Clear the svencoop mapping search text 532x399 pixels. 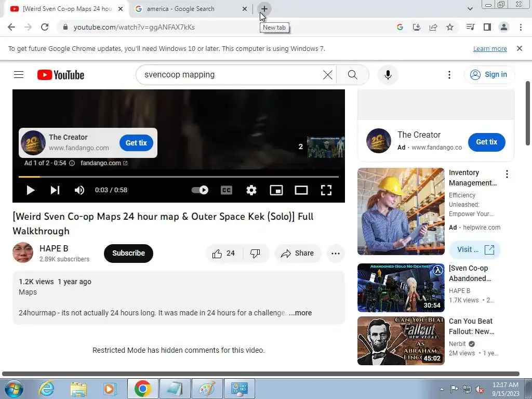click(x=328, y=75)
